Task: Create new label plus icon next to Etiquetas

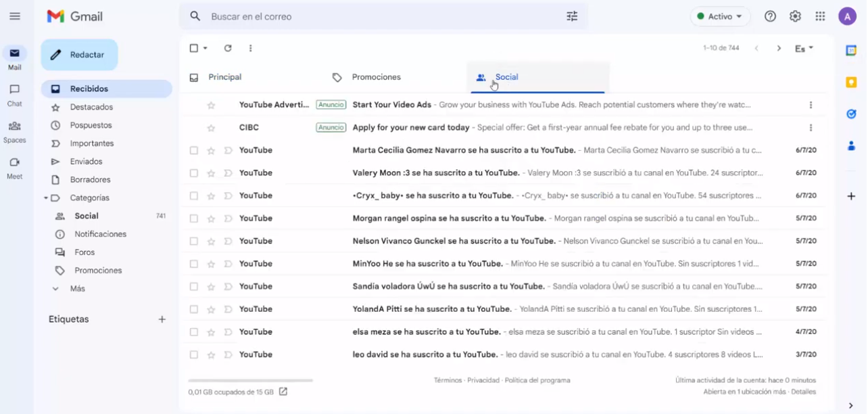Action: pyautogui.click(x=162, y=319)
